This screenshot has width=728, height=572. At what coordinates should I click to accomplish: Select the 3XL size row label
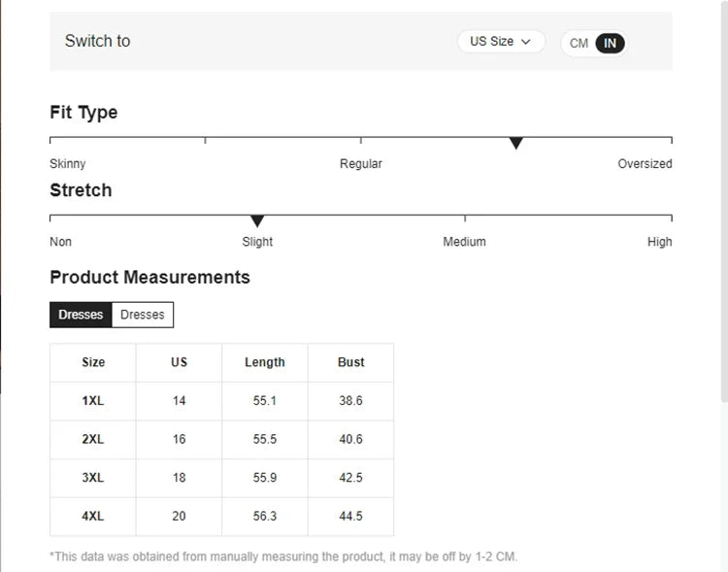point(93,478)
